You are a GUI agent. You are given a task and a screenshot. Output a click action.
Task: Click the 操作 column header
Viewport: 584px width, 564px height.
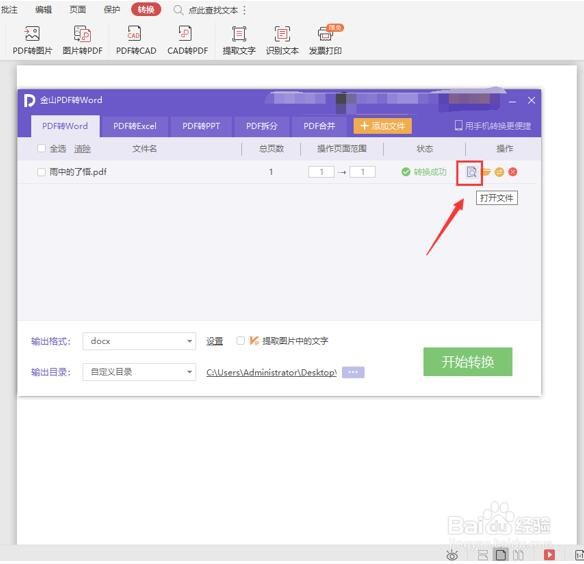click(x=505, y=149)
